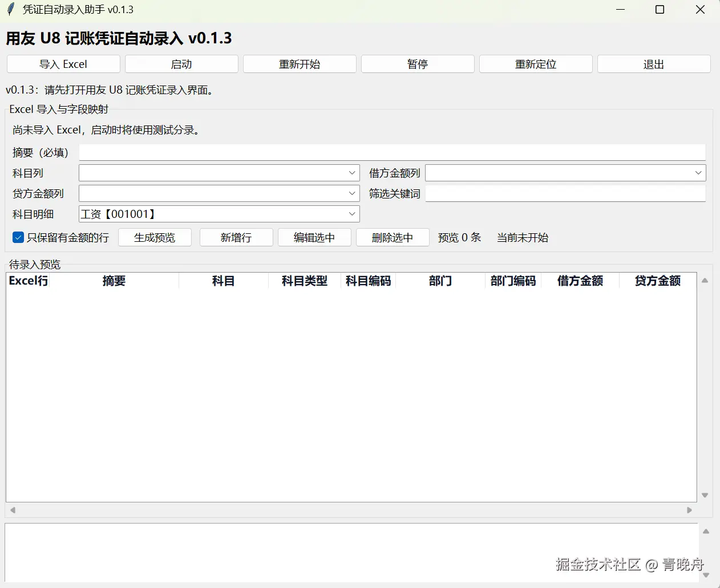
Task: Click the feather app icon in title bar
Action: [x=10, y=10]
